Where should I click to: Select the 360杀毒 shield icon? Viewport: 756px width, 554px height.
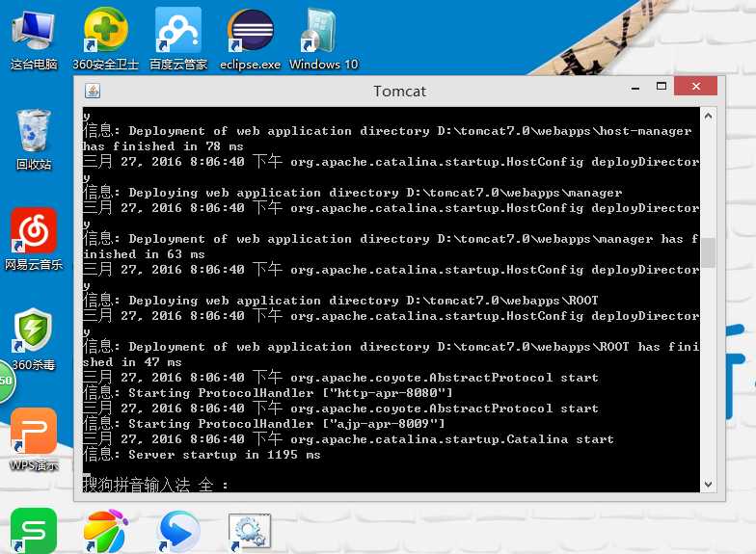33,339
